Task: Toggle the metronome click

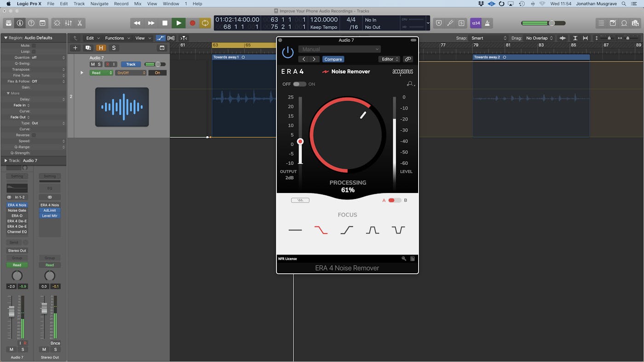Action: click(487, 23)
